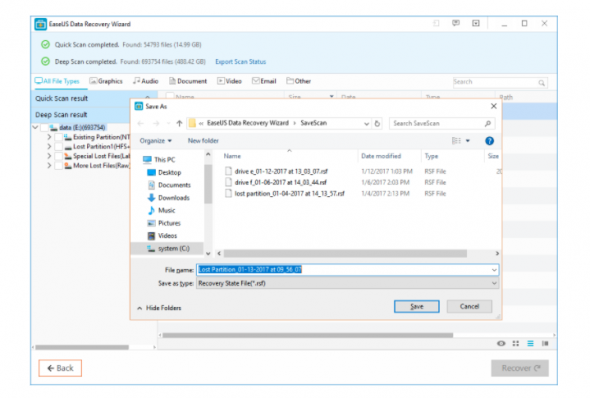Refresh the SaveScan folder listing
Image resolution: width=590 pixels, height=398 pixels.
pyautogui.click(x=377, y=123)
